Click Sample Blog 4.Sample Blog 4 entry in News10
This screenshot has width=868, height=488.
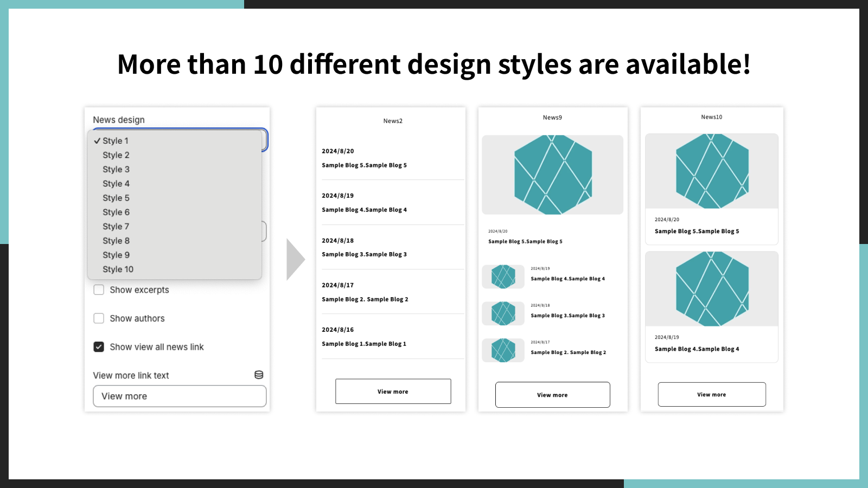click(x=697, y=349)
